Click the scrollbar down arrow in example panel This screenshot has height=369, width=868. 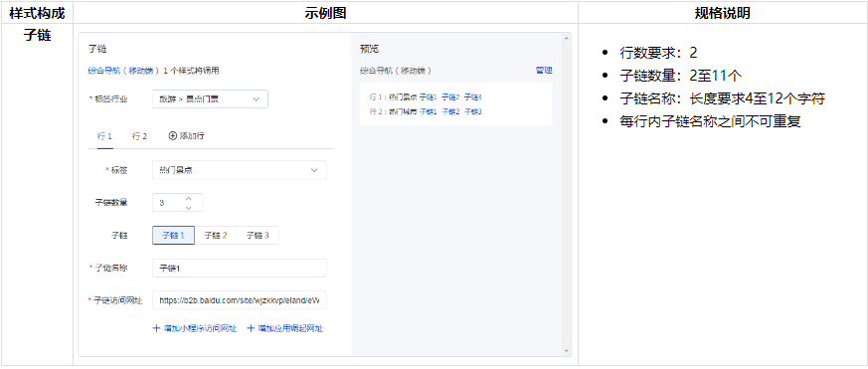(566, 351)
